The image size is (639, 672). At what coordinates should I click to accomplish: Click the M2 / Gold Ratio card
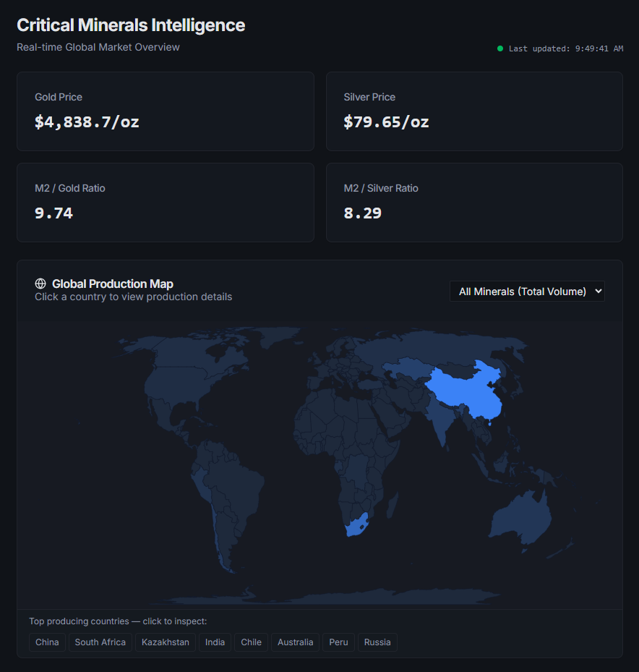[x=165, y=202]
